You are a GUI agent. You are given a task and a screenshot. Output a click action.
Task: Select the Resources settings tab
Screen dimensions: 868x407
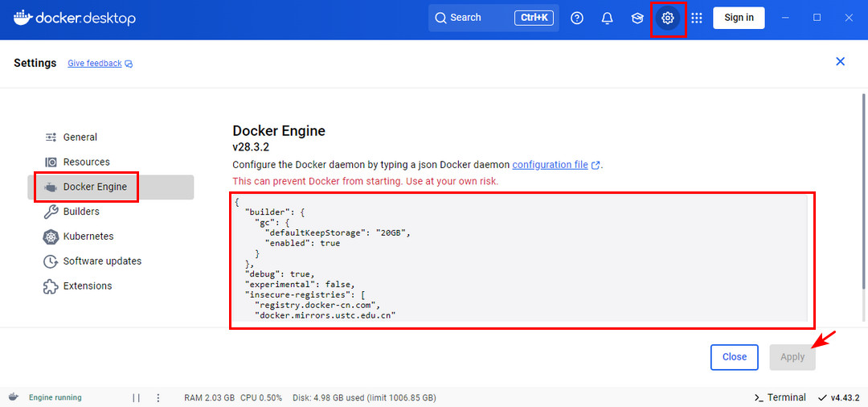click(111, 162)
